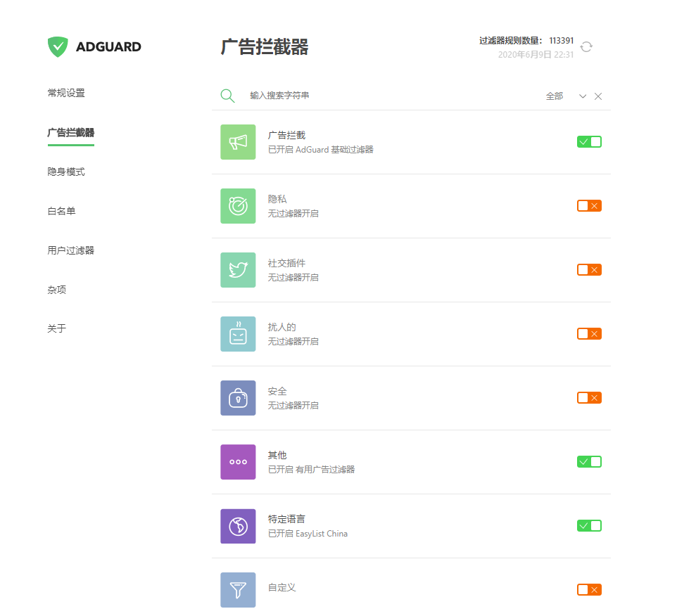This screenshot has width=677, height=616.
Task: Enable the 安全 filter toggle
Action: tap(589, 398)
